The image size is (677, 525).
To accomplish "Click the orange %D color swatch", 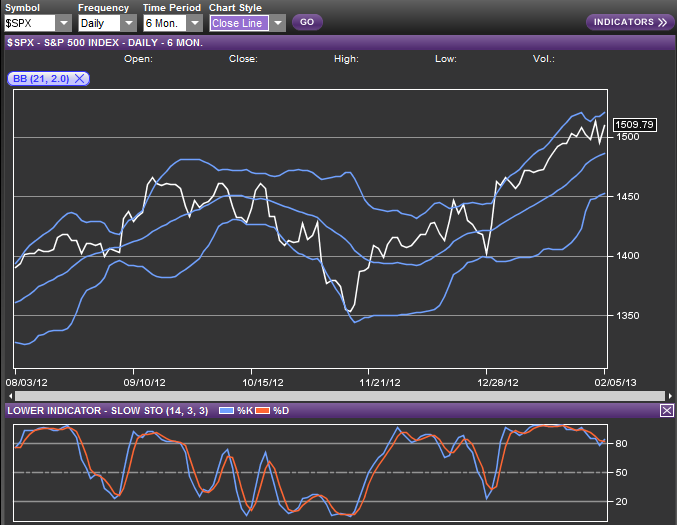I will (x=264, y=411).
